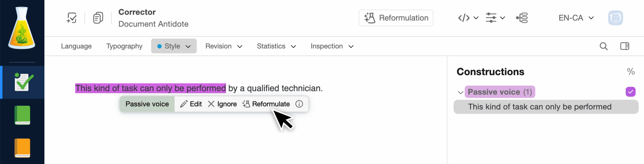Screen dimensions: 644x164
Task: Select the detection in Constructions list
Action: click(540, 107)
